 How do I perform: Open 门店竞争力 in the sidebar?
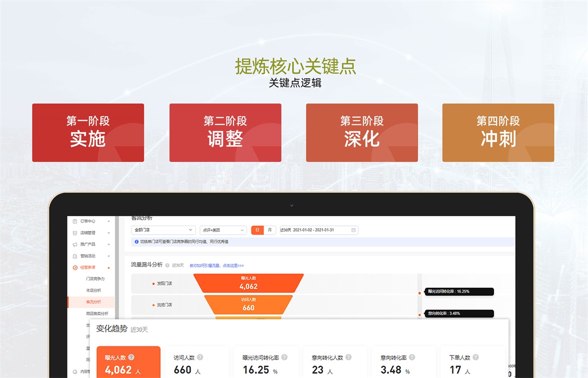[x=95, y=279]
